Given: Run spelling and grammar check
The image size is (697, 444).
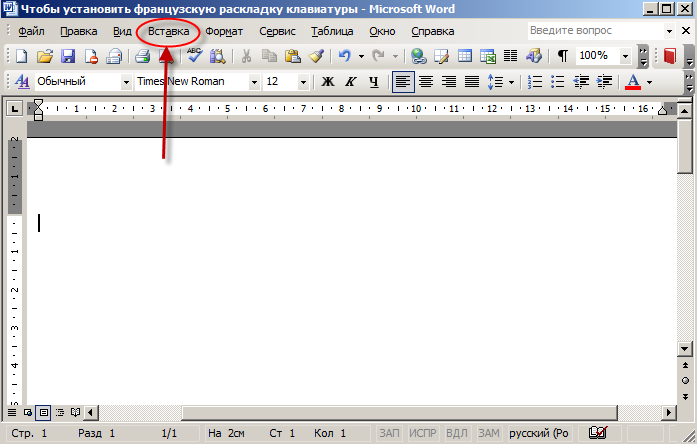Looking at the screenshot, I should click(x=194, y=56).
